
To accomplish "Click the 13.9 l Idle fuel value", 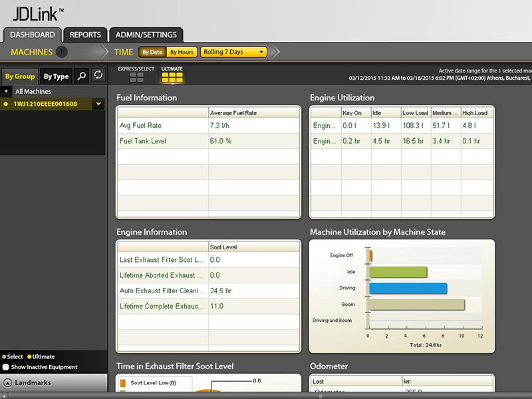I will (x=381, y=126).
